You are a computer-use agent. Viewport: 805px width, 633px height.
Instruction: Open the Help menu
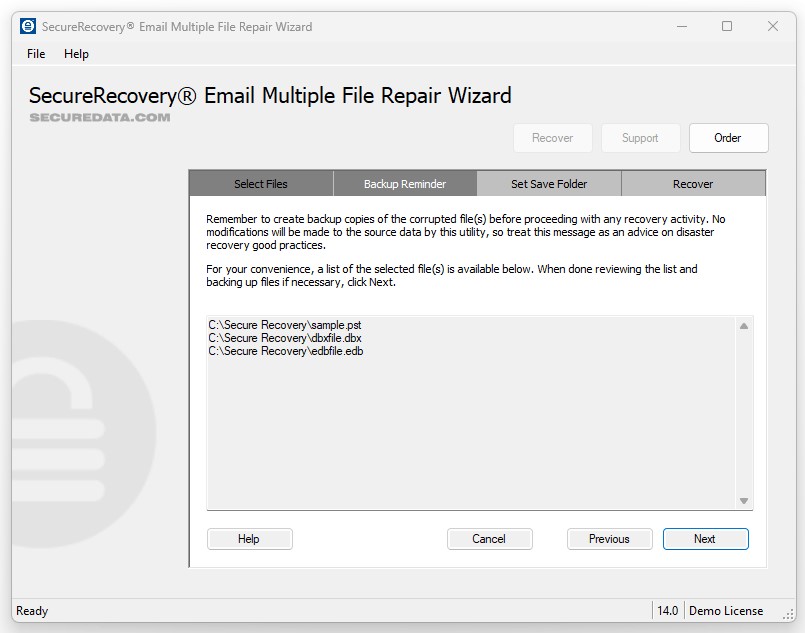coord(76,54)
